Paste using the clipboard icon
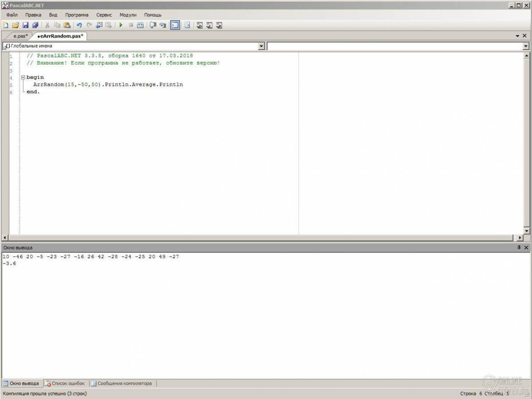 coord(67,25)
